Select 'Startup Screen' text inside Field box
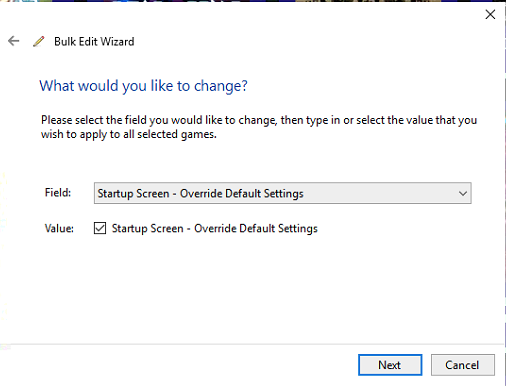506x386 pixels. pos(133,194)
